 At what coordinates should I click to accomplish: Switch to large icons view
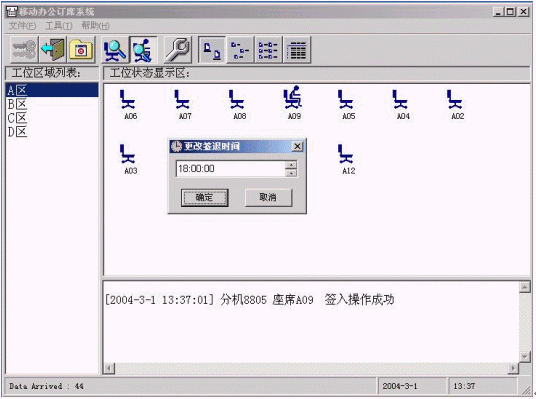coord(212,50)
